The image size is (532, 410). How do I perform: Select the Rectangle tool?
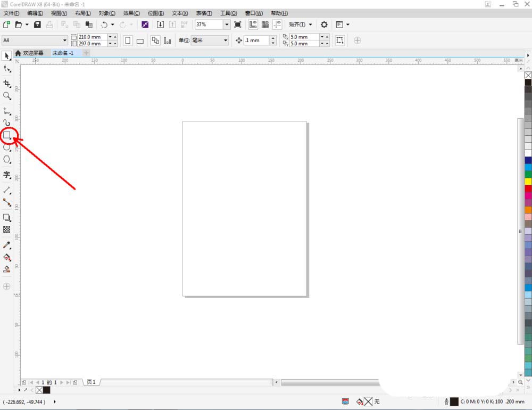coord(7,135)
